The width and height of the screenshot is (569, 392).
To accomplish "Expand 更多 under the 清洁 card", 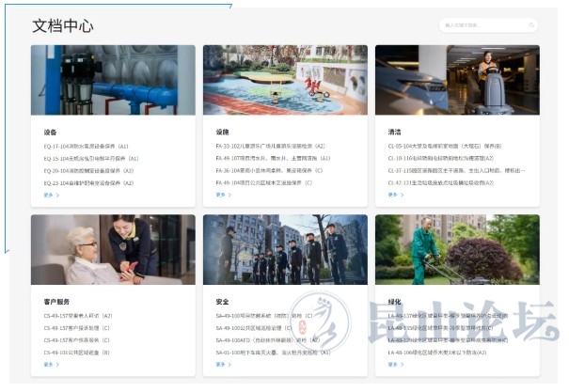I will pos(395,195).
